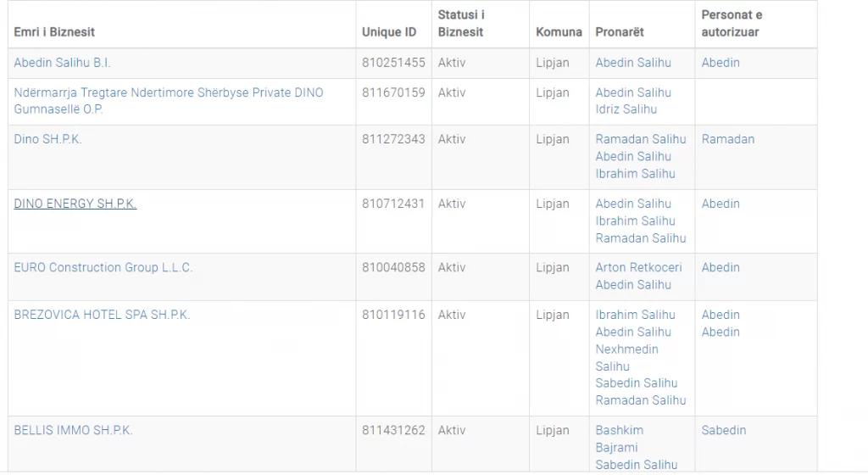Click the Emri i Biznesit column header
The height and width of the screenshot is (475, 868).
[54, 32]
